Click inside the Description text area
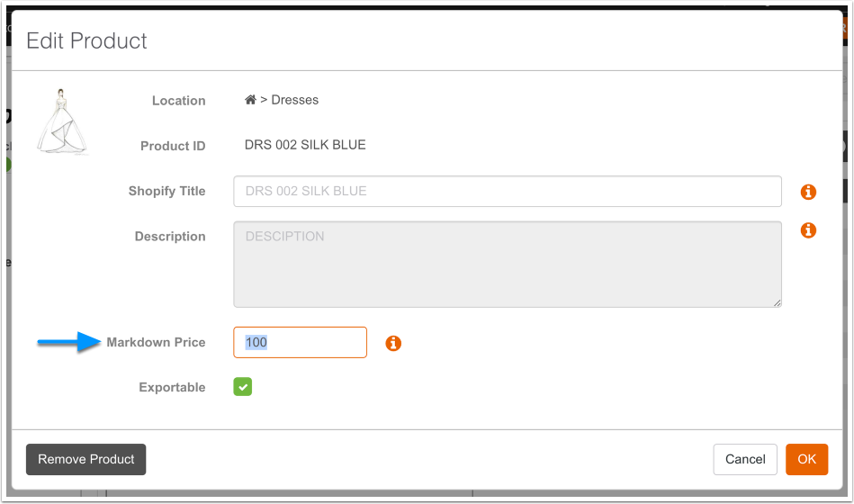The height and width of the screenshot is (504, 854). point(507,265)
